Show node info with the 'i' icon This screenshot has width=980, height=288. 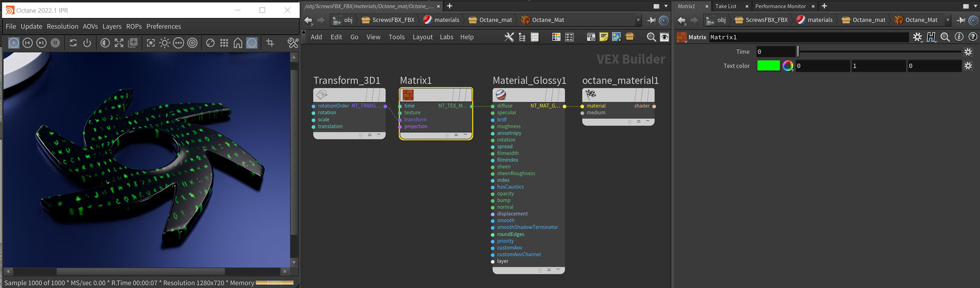[x=959, y=37]
